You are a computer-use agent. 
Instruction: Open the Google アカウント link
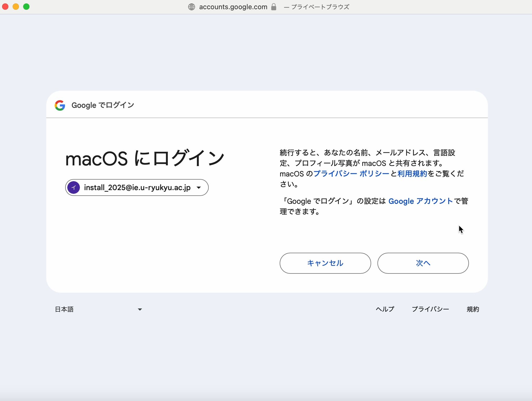[421, 201]
